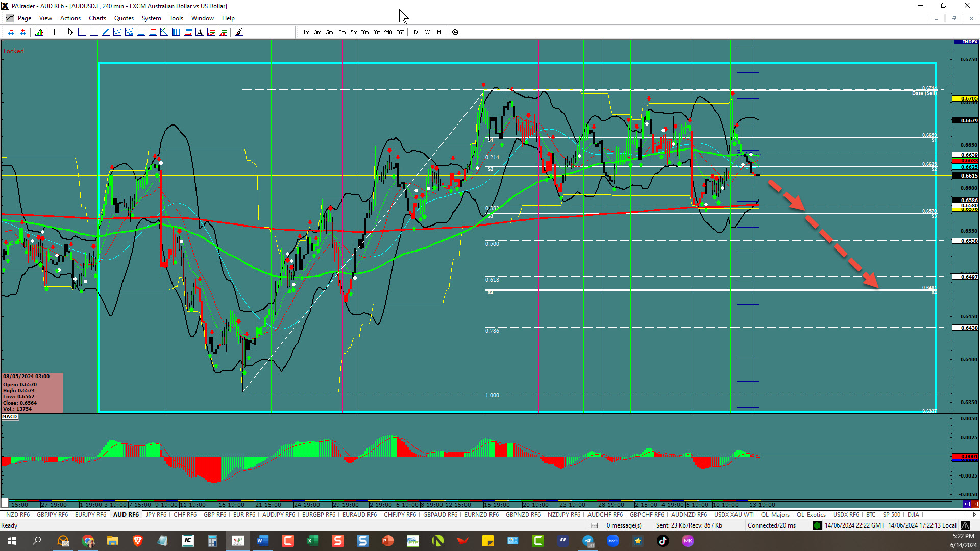
Task: Switch to weekly W timeframe
Action: (427, 32)
